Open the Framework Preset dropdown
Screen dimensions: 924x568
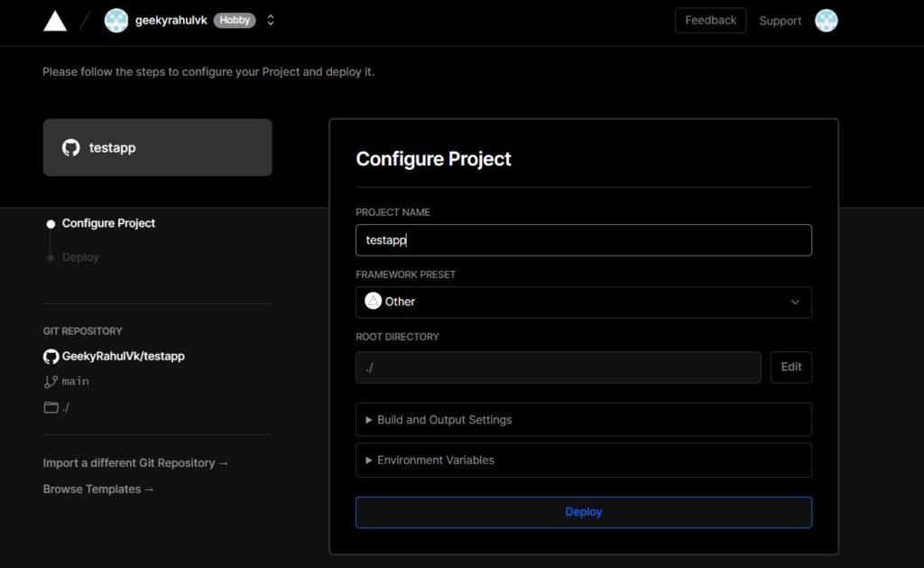pyautogui.click(x=583, y=303)
